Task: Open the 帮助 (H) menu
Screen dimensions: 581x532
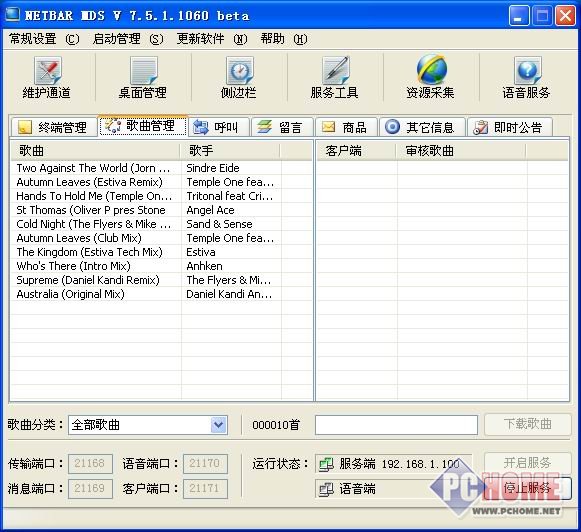Action: (x=284, y=39)
